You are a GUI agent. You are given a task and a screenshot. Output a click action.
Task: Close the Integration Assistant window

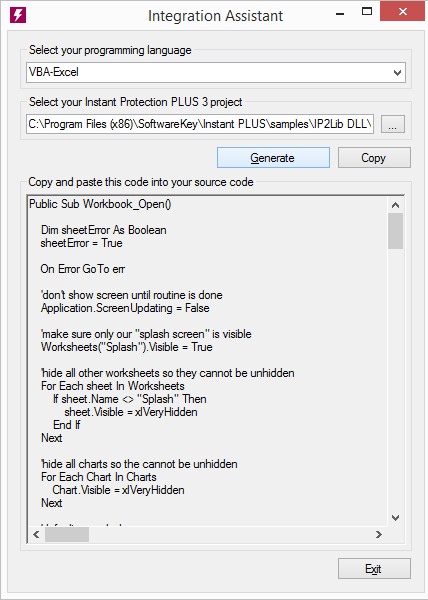click(403, 12)
